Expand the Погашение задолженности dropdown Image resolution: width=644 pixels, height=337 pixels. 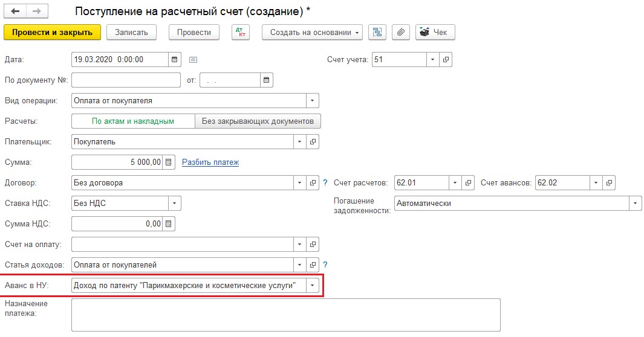[x=635, y=204]
